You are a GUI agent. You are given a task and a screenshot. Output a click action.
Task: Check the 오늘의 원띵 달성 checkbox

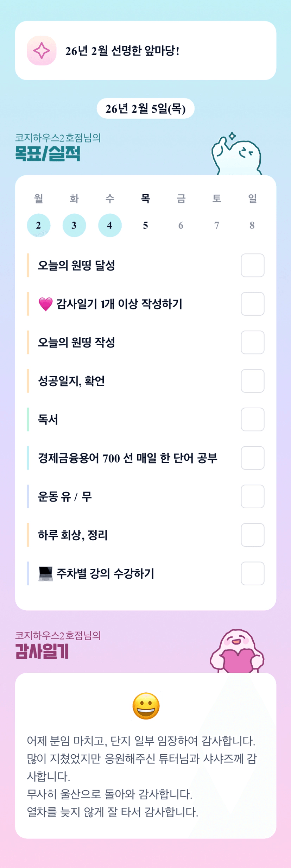click(252, 265)
